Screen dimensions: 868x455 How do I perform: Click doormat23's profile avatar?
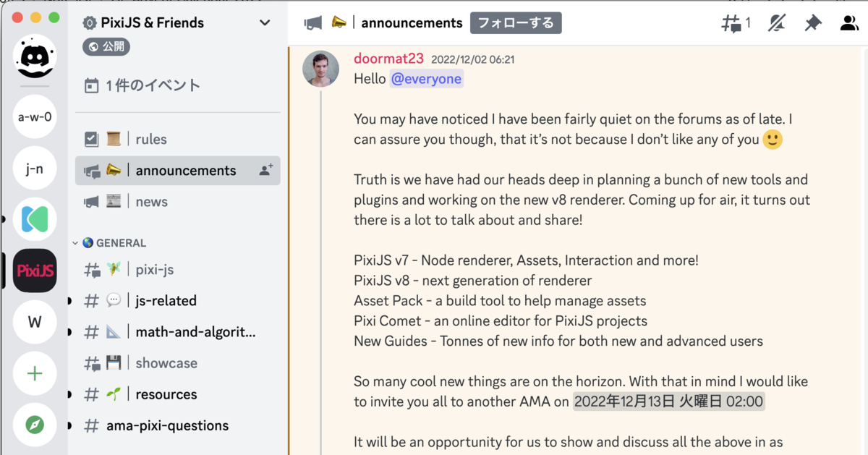[320, 69]
